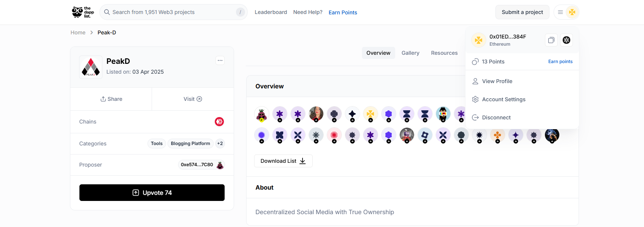The height and width of the screenshot is (227, 644).
Task: Open Earn Points in the top navigation
Action: point(343,12)
